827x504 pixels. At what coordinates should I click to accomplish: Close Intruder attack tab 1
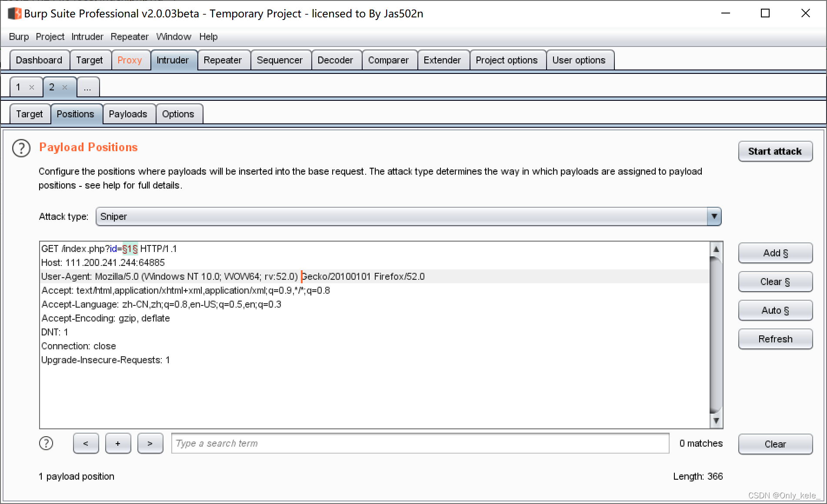click(32, 87)
